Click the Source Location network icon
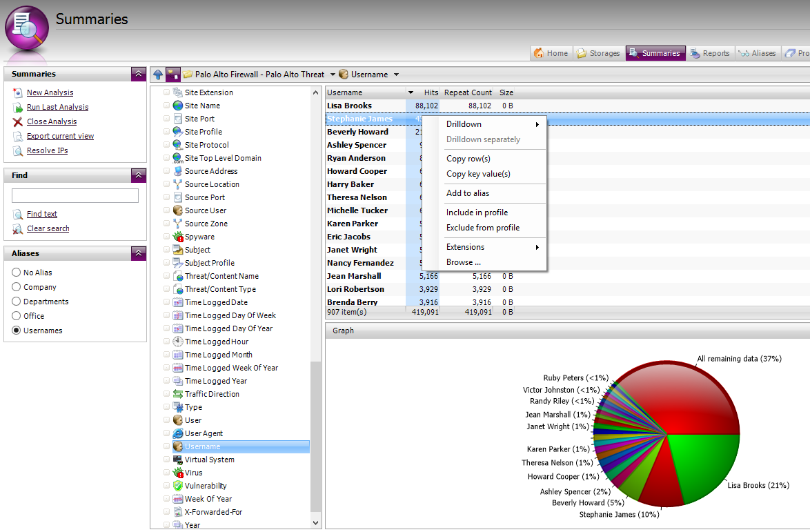The image size is (810, 532). tap(178, 184)
